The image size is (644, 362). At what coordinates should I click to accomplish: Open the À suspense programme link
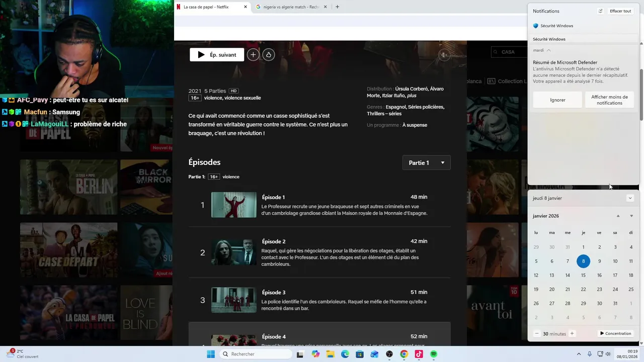tap(415, 125)
